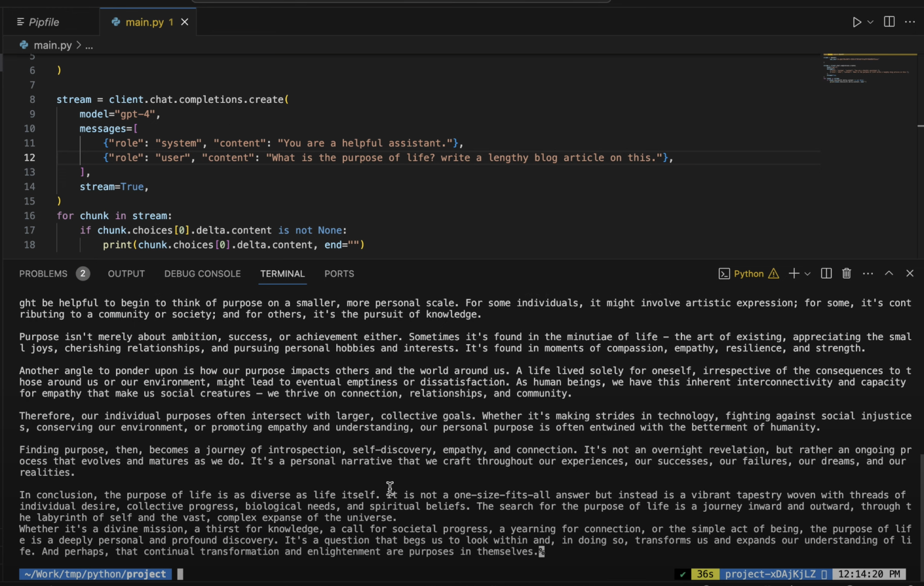Kill terminal with the trash icon
Screen dimensions: 924x586
(847, 273)
